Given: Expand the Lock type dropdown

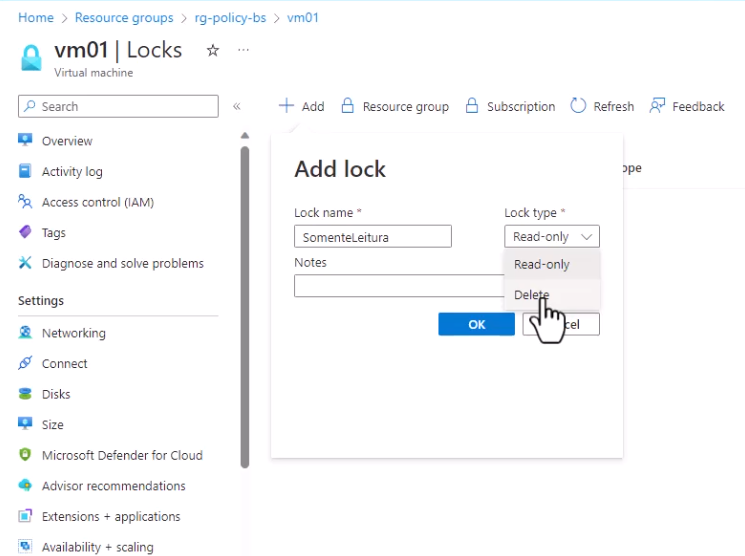Looking at the screenshot, I should [552, 236].
